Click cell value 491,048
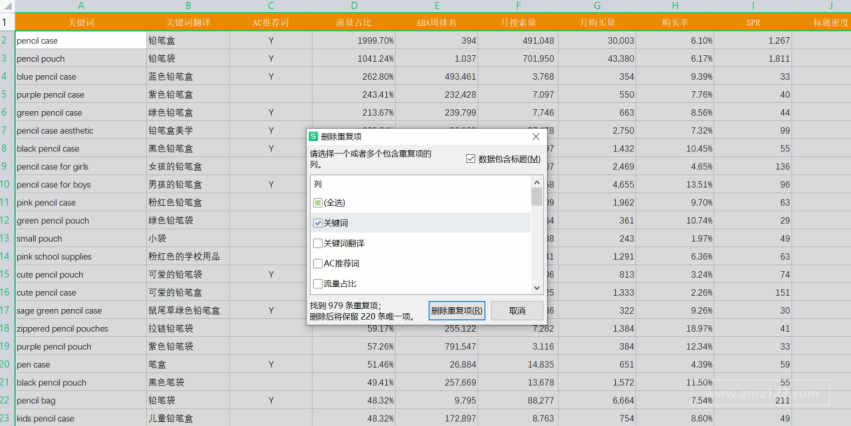This screenshot has width=851, height=426. pos(518,40)
